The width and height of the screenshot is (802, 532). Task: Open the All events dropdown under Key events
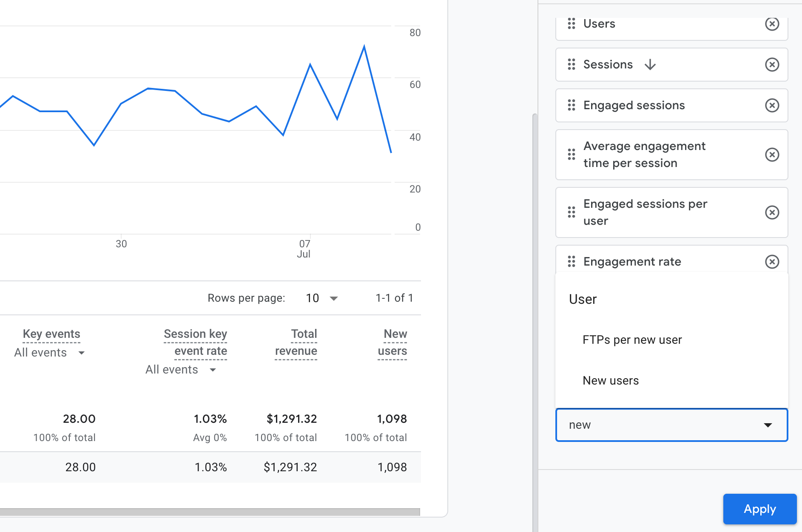(x=51, y=352)
